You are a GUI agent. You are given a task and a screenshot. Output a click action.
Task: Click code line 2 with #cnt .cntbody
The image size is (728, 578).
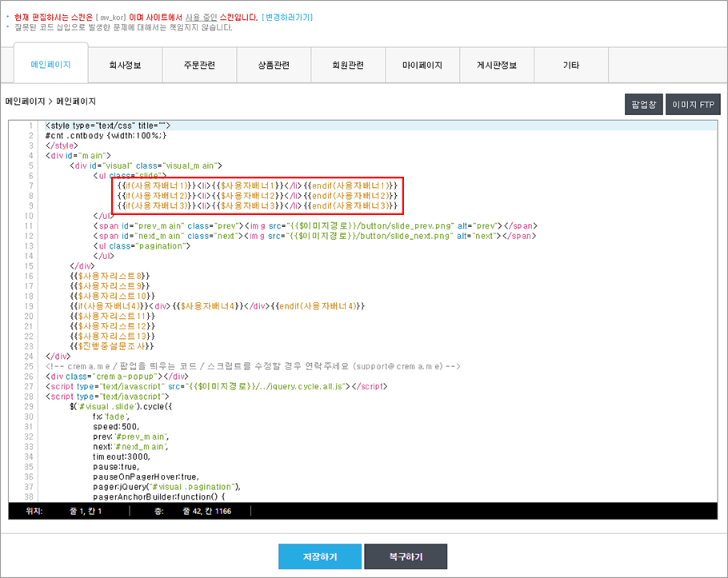coord(106,135)
